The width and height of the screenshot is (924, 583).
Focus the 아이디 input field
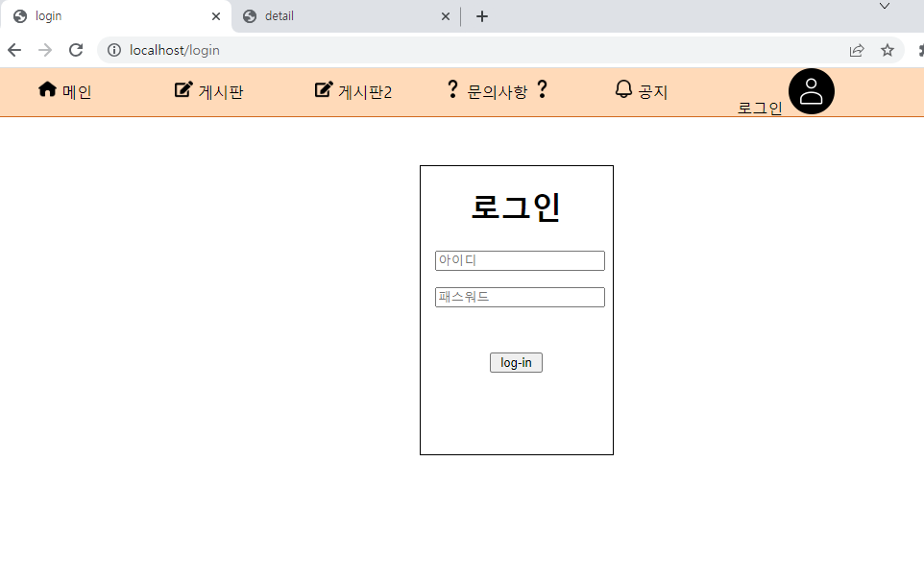tap(520, 260)
